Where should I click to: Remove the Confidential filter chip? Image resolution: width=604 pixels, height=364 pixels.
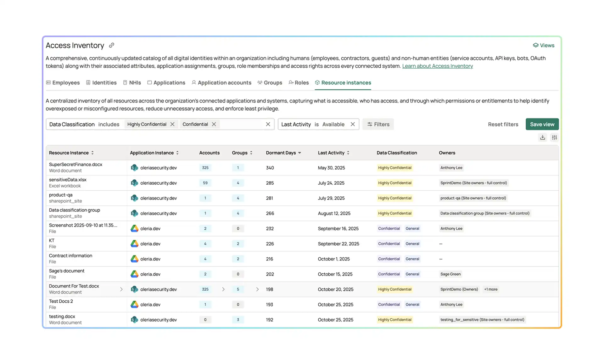click(x=214, y=124)
